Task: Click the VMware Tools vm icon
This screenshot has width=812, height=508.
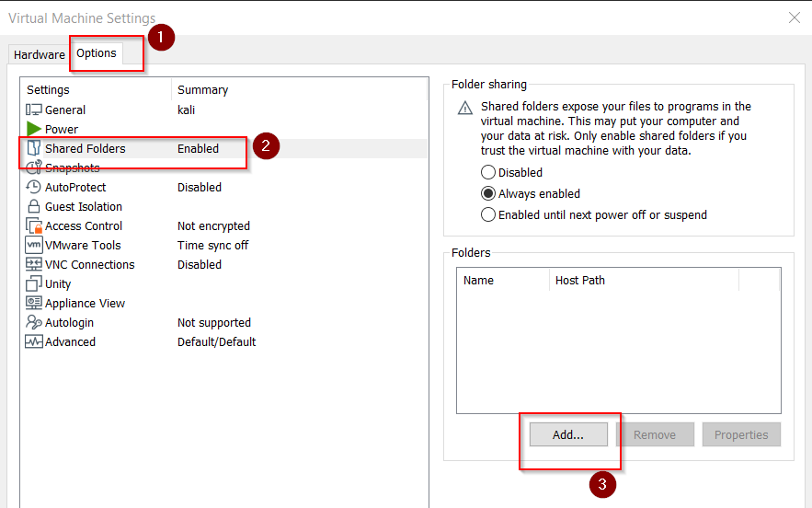Action: [x=34, y=245]
